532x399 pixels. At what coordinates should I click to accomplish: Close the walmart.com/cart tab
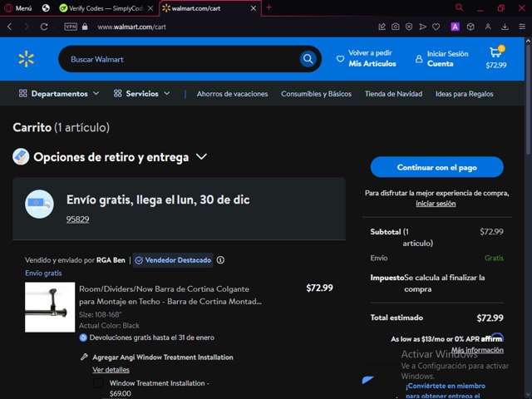tap(254, 8)
